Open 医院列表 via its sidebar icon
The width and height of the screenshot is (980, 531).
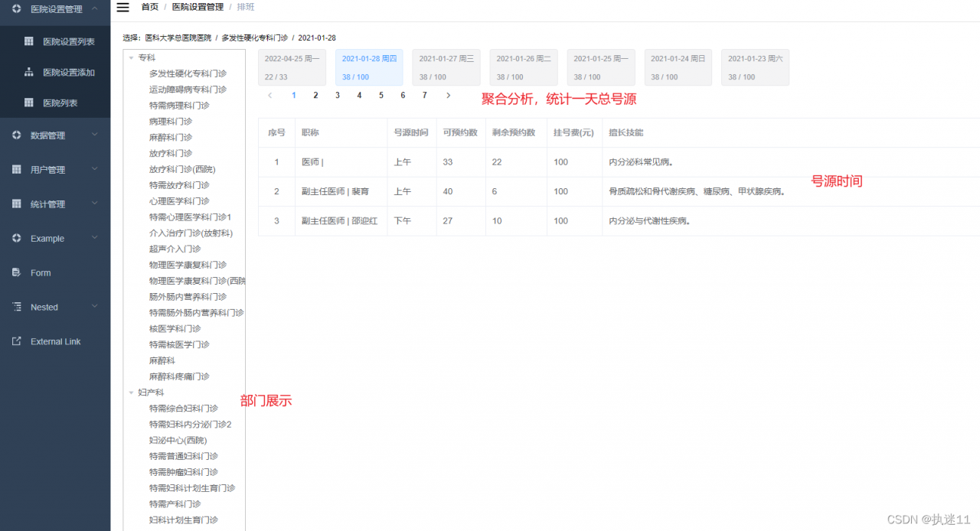[x=28, y=102]
